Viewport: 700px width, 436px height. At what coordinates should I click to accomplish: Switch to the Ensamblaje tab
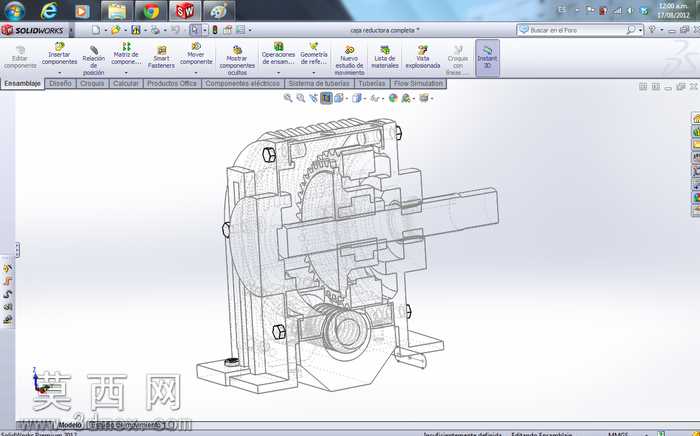tap(22, 83)
